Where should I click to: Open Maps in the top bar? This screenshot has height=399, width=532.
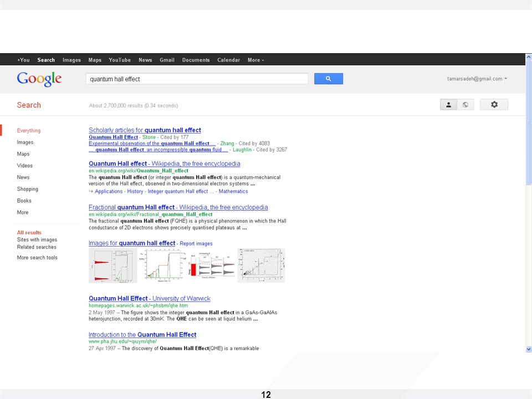(x=95, y=60)
